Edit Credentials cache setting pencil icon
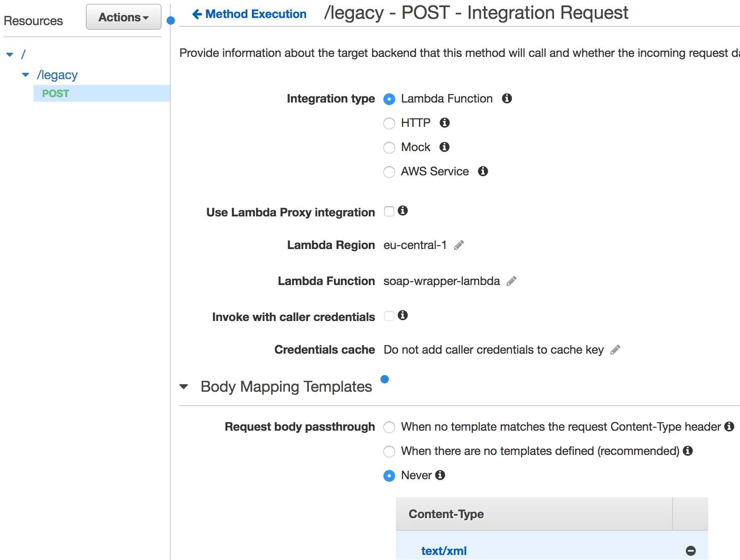The width and height of the screenshot is (740, 560). click(x=615, y=350)
